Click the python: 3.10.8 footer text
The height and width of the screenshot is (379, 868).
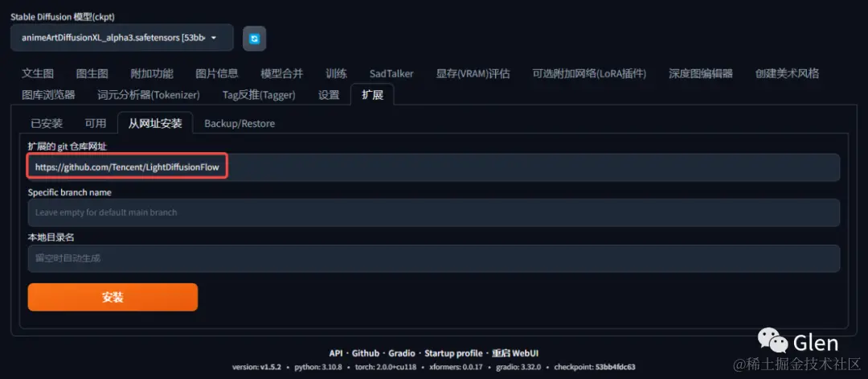point(318,367)
